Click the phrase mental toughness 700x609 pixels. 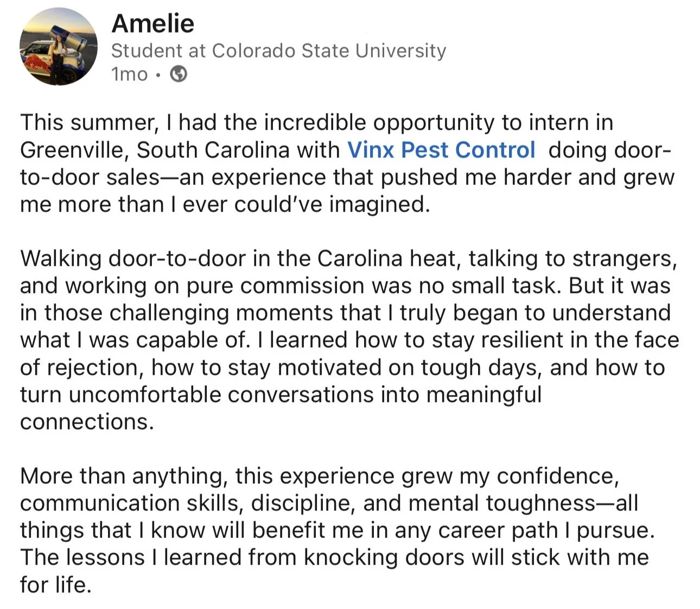(502, 503)
